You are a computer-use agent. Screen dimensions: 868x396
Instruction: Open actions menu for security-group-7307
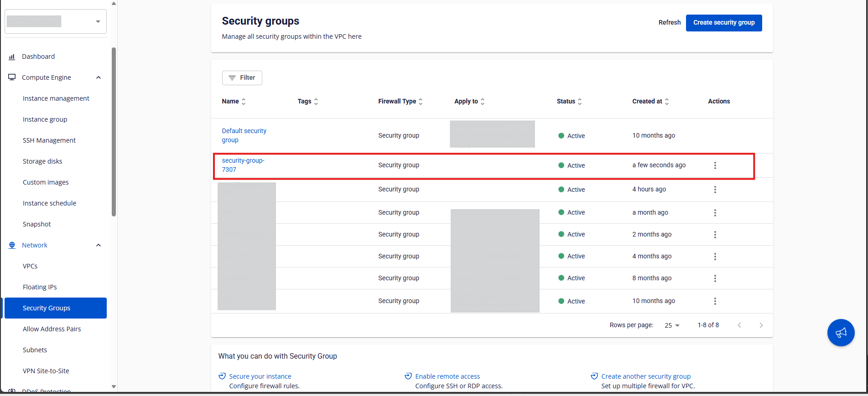pyautogui.click(x=715, y=165)
